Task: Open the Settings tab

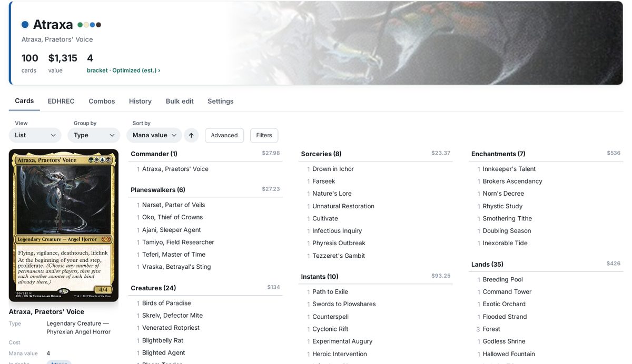Action: pyautogui.click(x=220, y=101)
